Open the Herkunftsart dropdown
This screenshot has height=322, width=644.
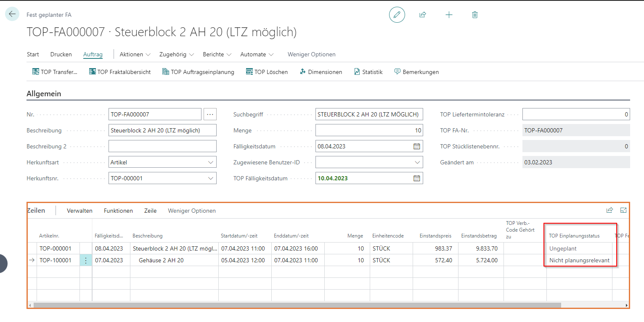[210, 162]
